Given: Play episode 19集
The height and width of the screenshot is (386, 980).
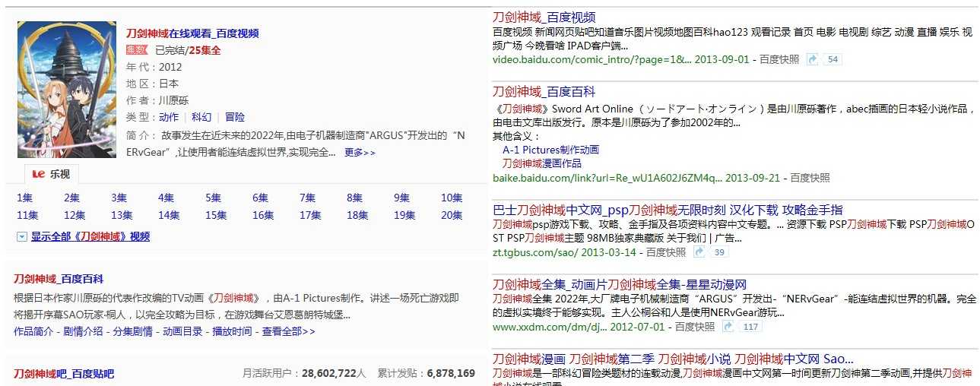Looking at the screenshot, I should pyautogui.click(x=404, y=215).
